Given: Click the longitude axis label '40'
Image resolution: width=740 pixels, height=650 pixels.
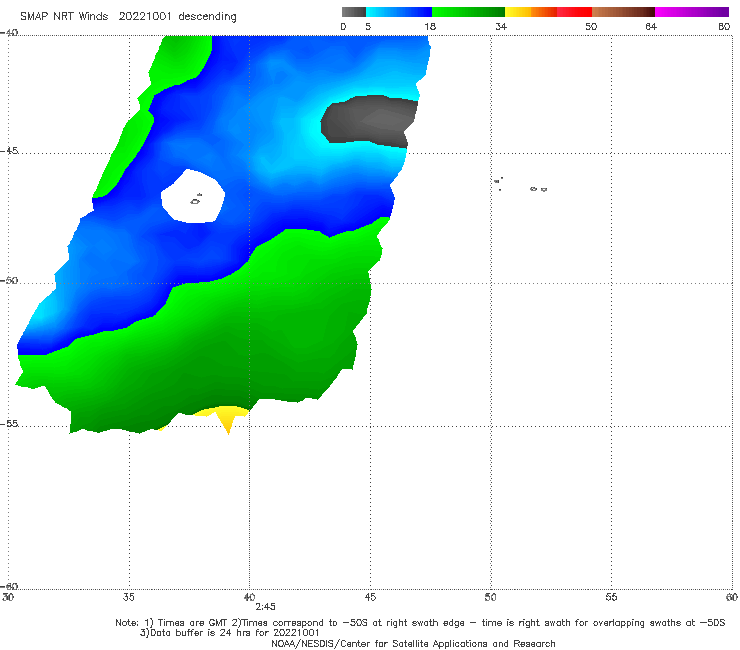Looking at the screenshot, I should click(249, 597).
